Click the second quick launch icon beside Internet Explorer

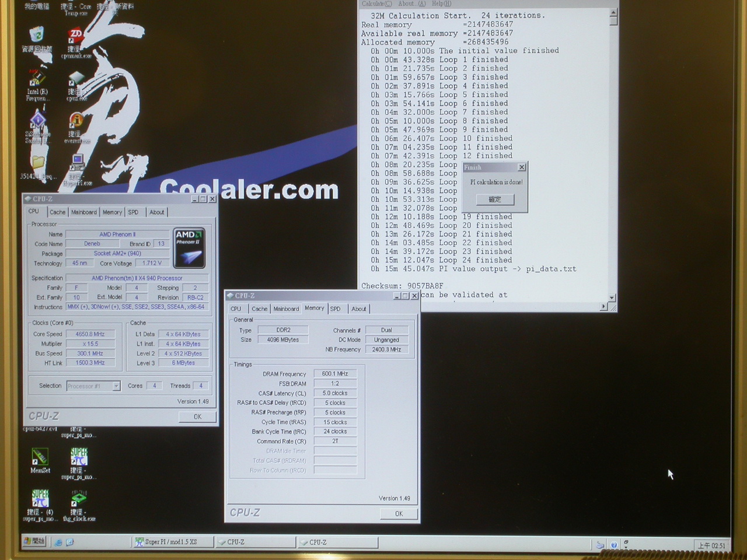pos(70,542)
